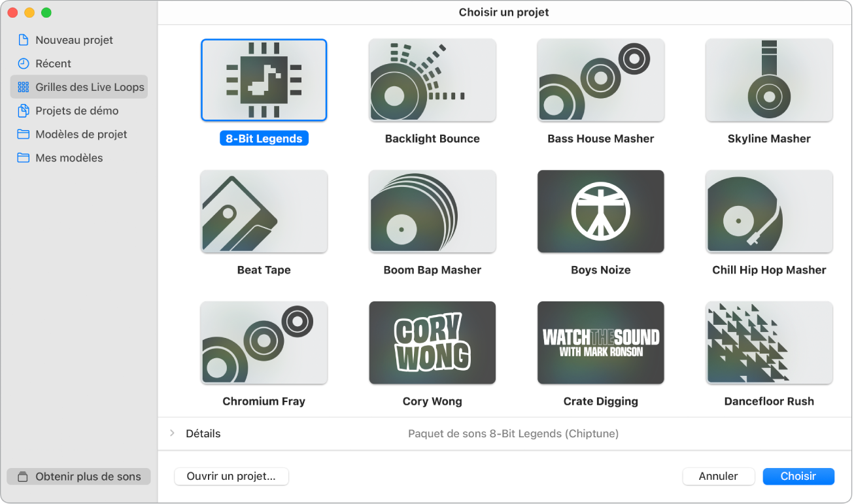The height and width of the screenshot is (504, 854).
Task: Click the Mes modèles folder icon
Action: pyautogui.click(x=24, y=158)
